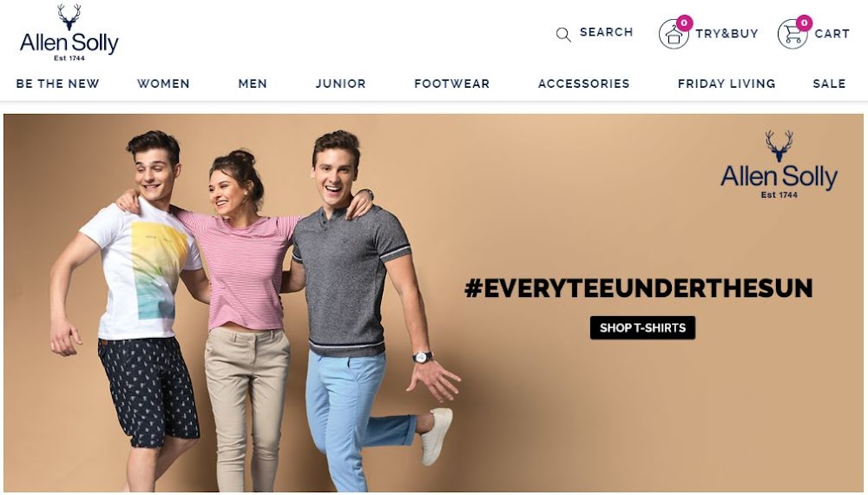The height and width of the screenshot is (495, 868).
Task: Open the shopping cart icon
Action: point(792,35)
